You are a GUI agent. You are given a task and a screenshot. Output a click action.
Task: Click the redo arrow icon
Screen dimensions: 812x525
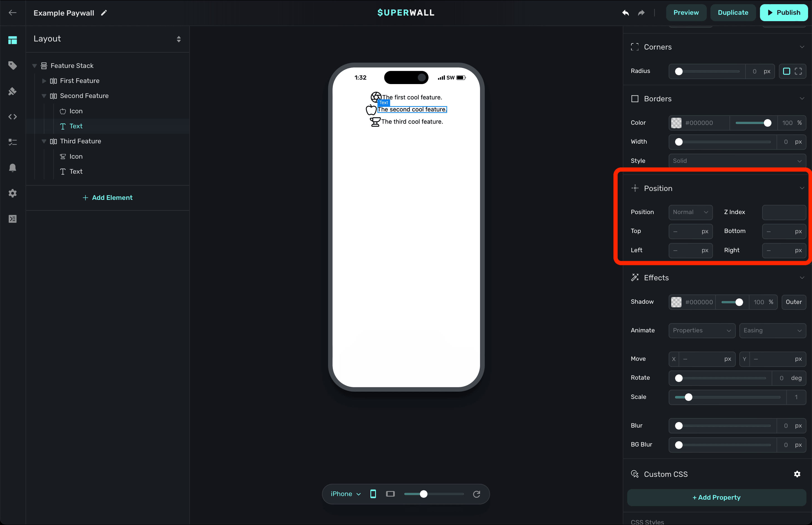[641, 13]
